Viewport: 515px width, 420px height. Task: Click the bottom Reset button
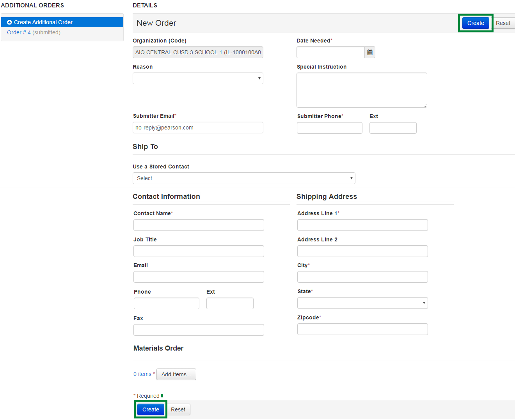178,409
